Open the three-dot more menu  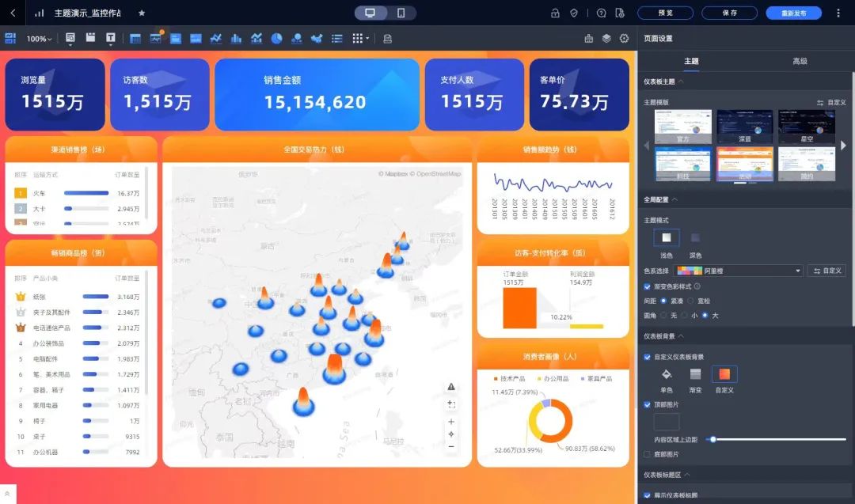pos(838,13)
